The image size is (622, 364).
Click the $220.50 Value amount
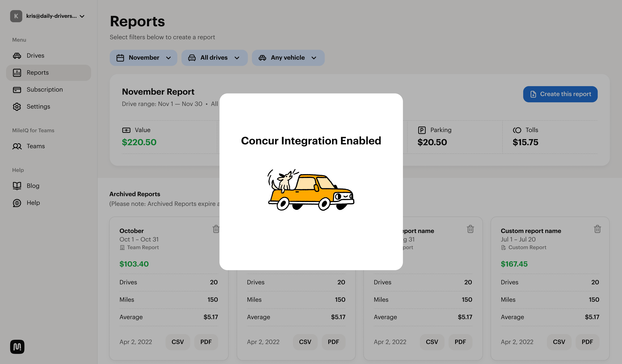tap(139, 142)
